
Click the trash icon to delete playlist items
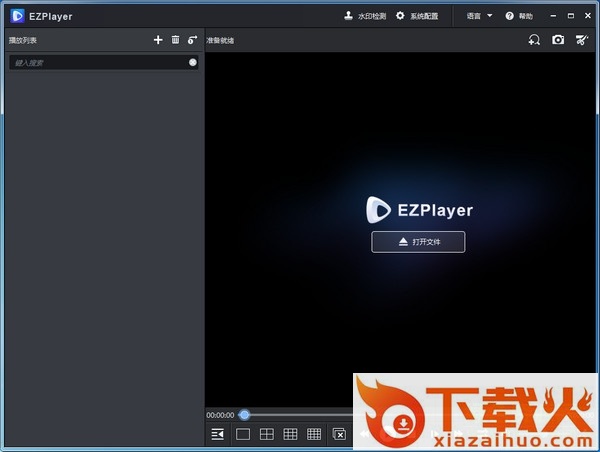(175, 40)
